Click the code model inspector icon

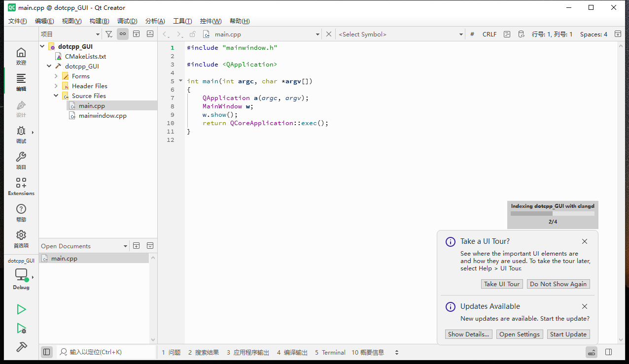point(522,34)
